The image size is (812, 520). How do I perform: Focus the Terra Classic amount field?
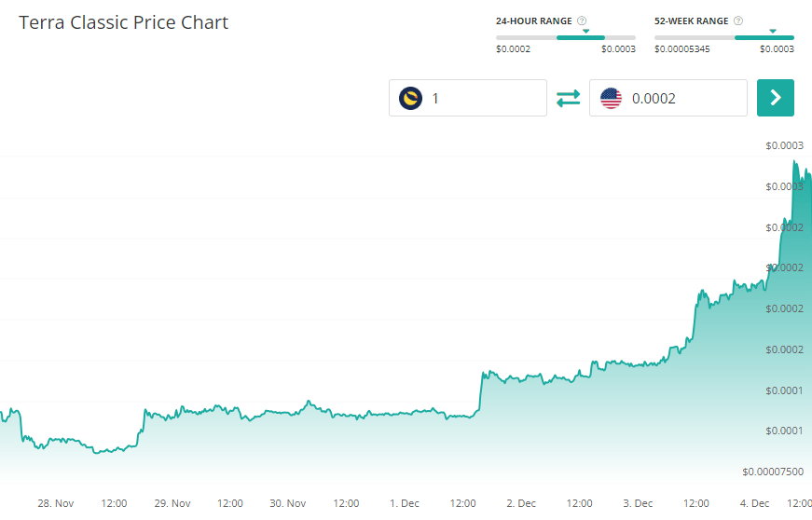pyautogui.click(x=483, y=98)
